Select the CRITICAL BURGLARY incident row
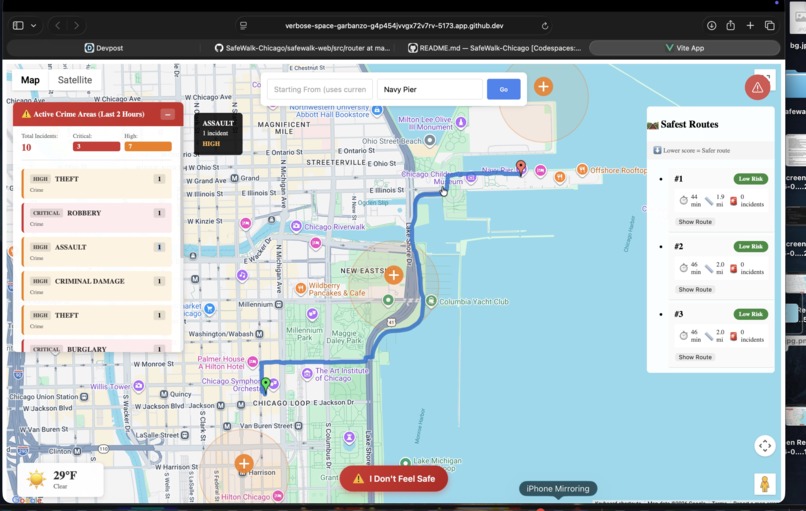 point(97,346)
